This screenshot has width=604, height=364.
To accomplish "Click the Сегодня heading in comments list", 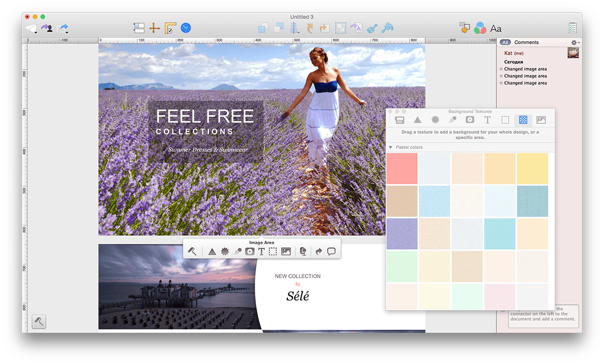I will 513,62.
